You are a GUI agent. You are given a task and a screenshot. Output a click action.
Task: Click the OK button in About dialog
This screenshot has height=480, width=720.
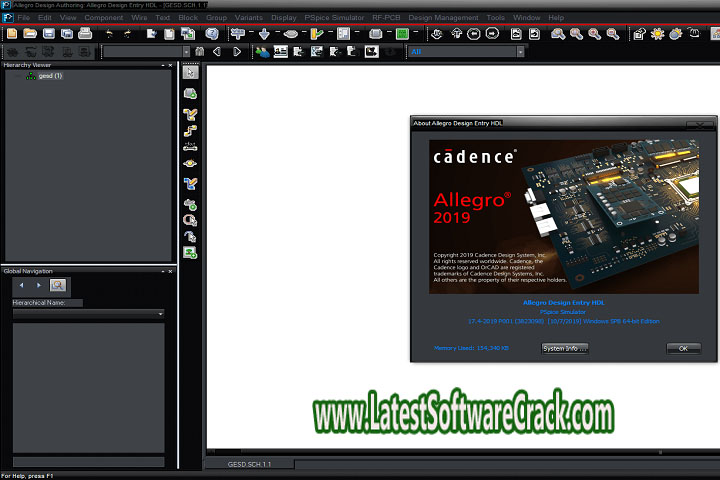coord(683,348)
